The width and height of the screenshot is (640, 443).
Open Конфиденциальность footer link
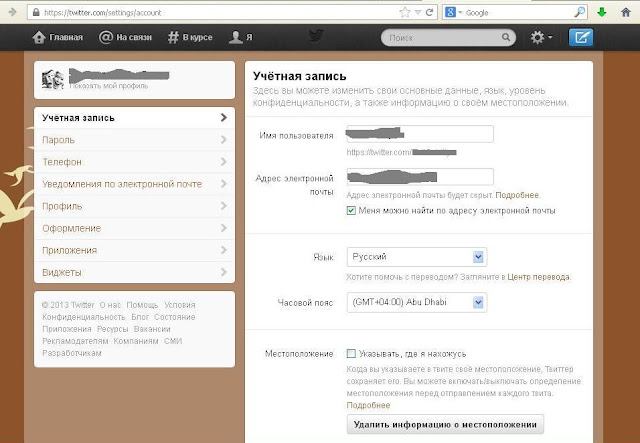(84, 317)
